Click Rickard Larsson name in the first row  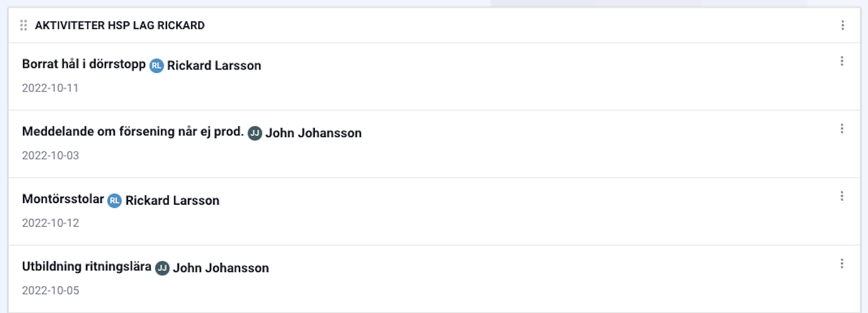[214, 65]
